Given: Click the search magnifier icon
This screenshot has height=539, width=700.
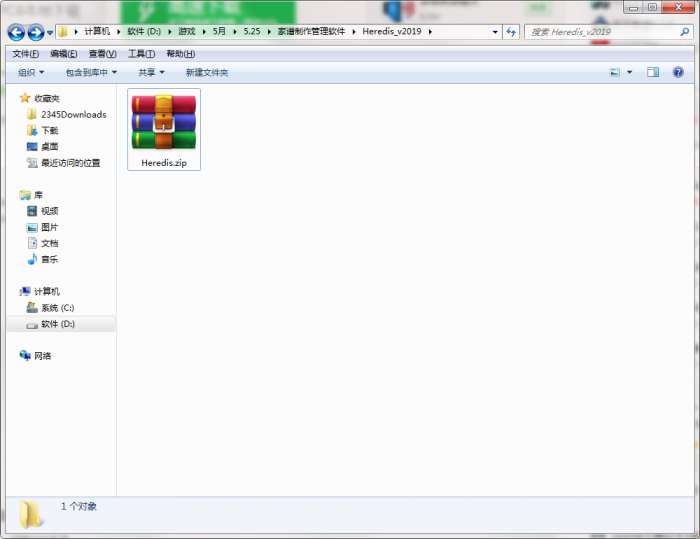Looking at the screenshot, I should tap(684, 32).
